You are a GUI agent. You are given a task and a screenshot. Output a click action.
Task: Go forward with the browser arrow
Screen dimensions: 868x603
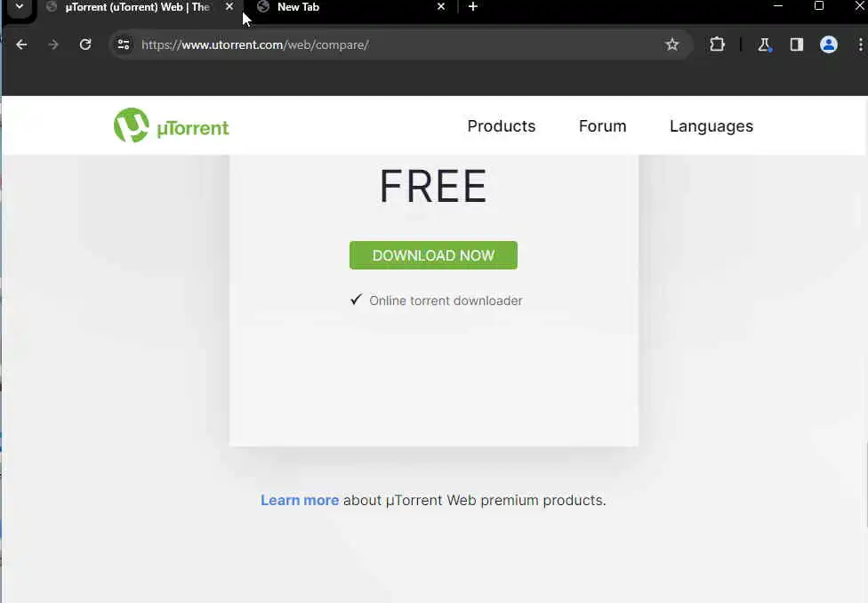click(x=53, y=44)
